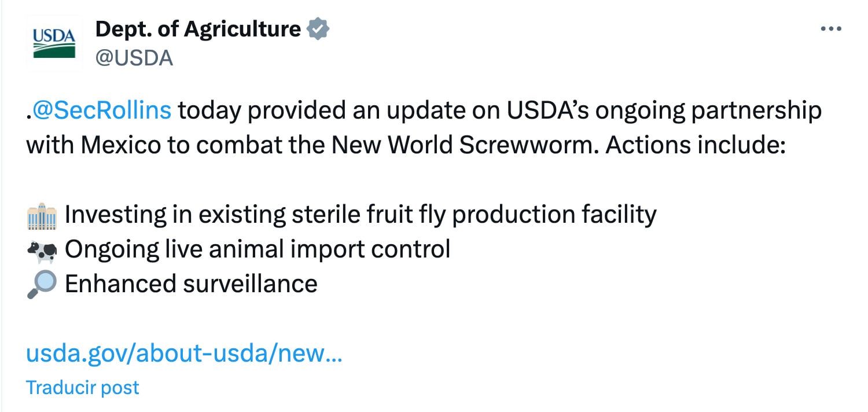Click the gray verified badge checkmark

tap(318, 29)
